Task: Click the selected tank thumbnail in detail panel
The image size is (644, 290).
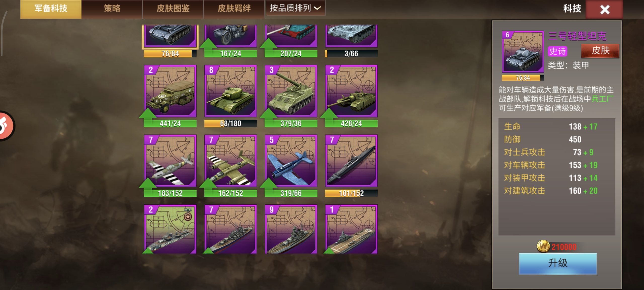Action: pyautogui.click(x=523, y=52)
